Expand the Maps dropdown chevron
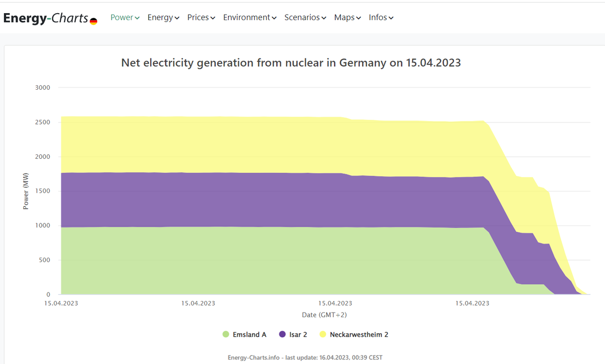The height and width of the screenshot is (364, 605). point(359,18)
